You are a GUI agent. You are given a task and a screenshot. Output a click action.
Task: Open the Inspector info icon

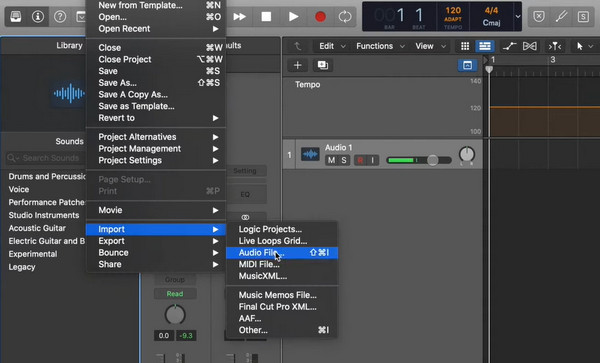[x=38, y=16]
